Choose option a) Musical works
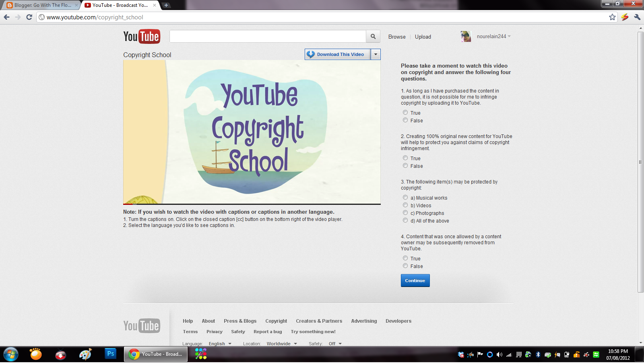Image resolution: width=644 pixels, height=363 pixels. [x=405, y=198]
